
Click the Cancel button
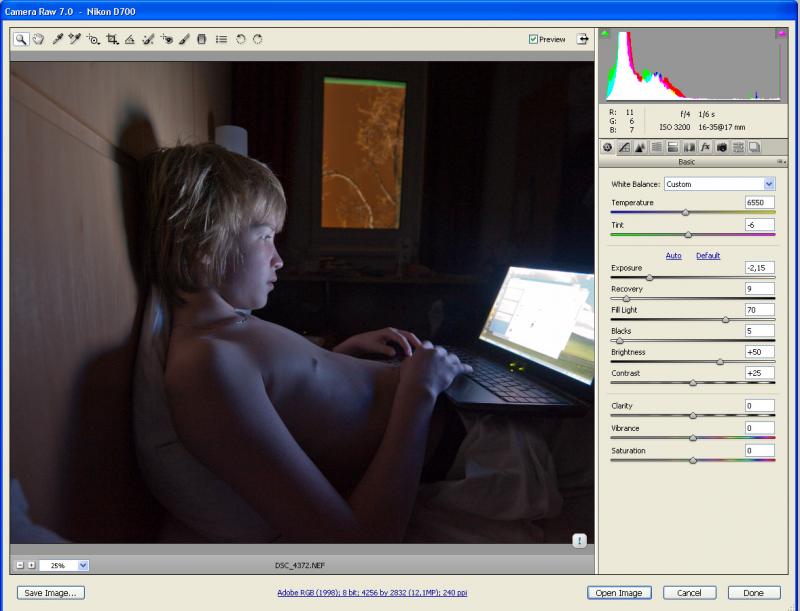[689, 593]
